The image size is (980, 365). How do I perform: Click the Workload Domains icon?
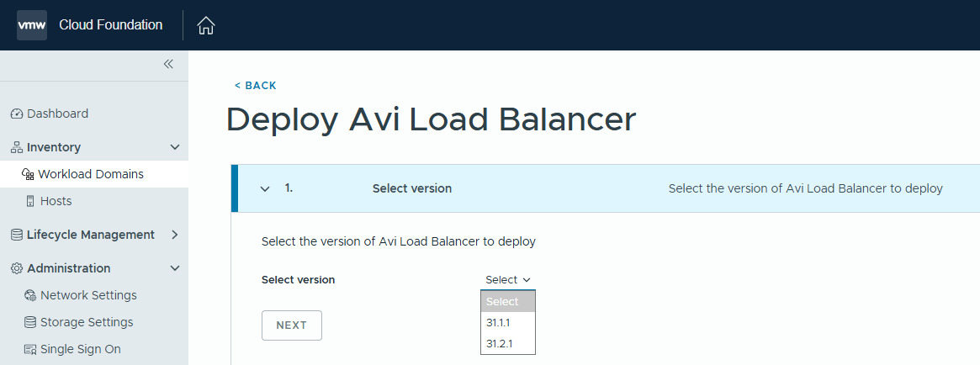click(x=28, y=174)
